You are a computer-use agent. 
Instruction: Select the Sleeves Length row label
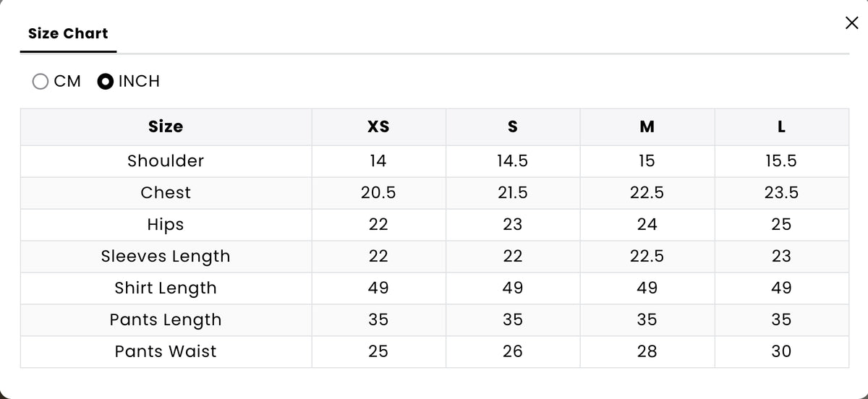(x=166, y=257)
